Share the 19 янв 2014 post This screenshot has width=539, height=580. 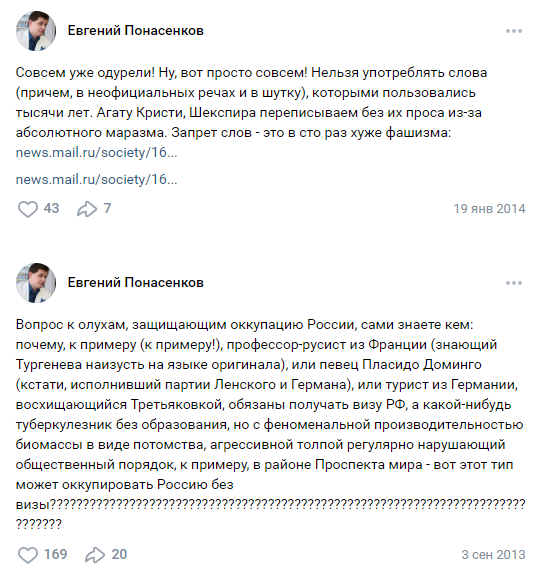click(x=87, y=209)
